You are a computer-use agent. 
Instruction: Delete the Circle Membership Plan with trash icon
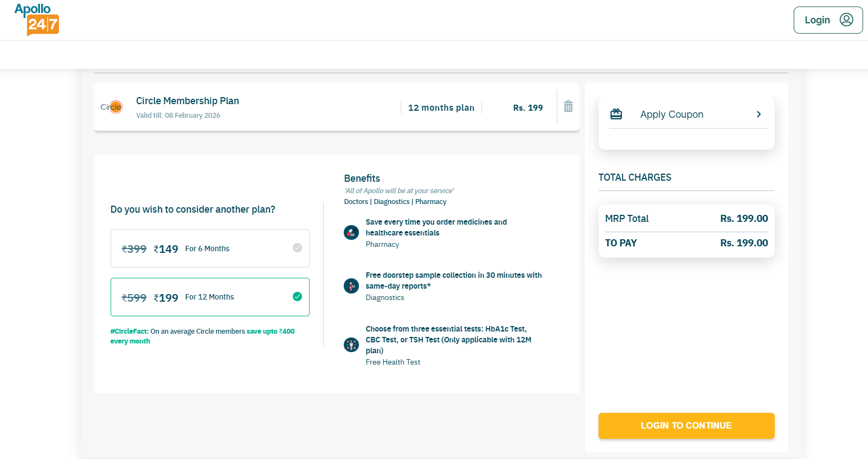coord(568,106)
